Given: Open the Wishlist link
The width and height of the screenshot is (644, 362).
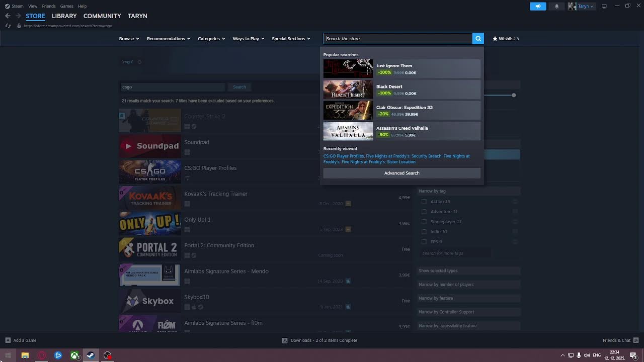Looking at the screenshot, I should (x=506, y=39).
